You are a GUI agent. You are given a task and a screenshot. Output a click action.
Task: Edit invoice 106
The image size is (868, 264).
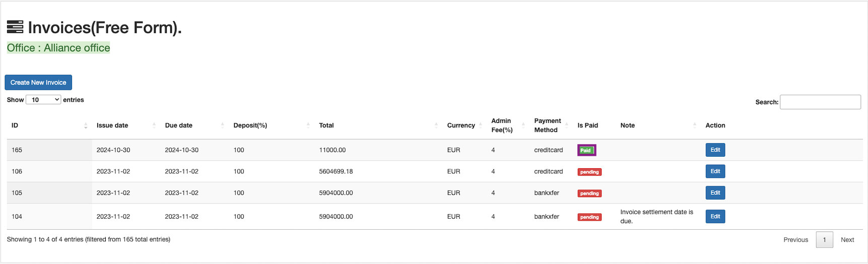tap(715, 172)
